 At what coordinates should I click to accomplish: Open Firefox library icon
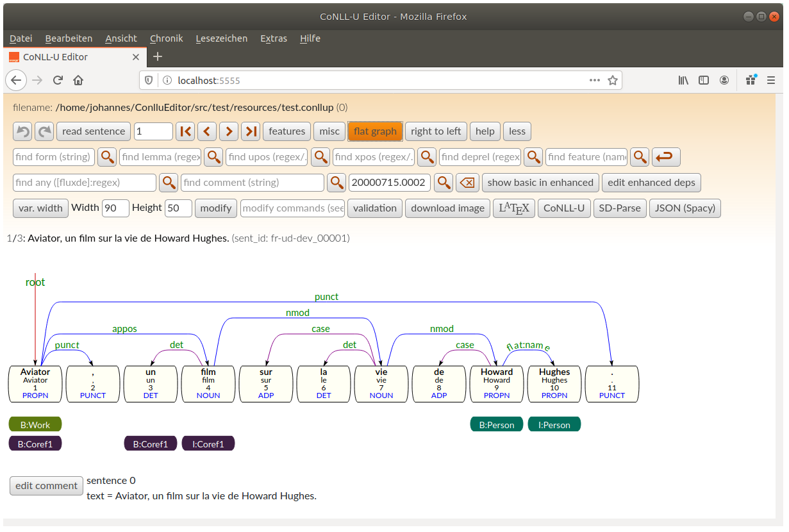(x=684, y=80)
